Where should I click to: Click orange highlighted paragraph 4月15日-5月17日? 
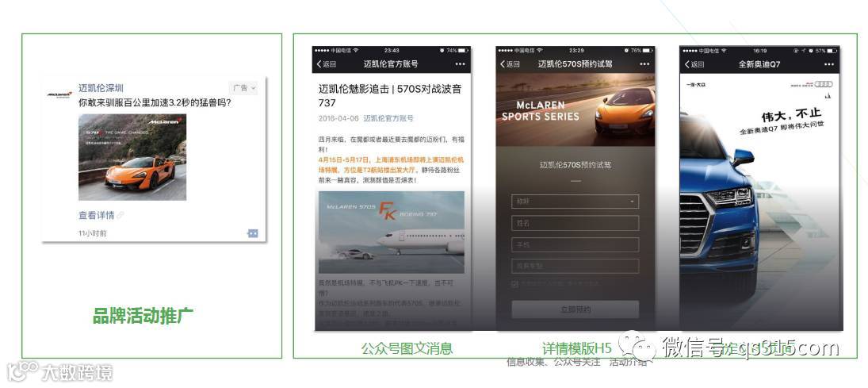[x=390, y=164]
